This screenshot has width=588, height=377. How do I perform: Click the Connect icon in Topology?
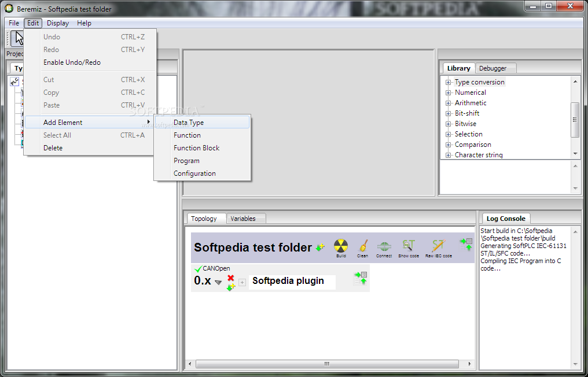384,246
